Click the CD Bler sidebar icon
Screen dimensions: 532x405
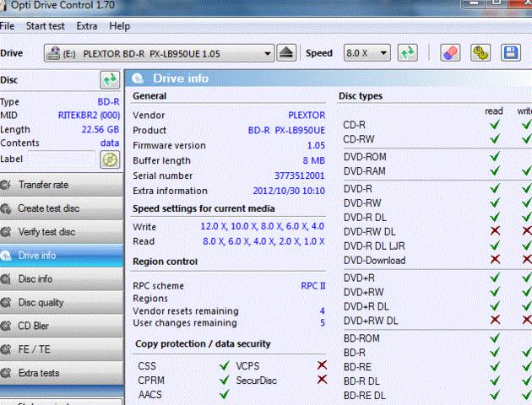tap(5, 326)
